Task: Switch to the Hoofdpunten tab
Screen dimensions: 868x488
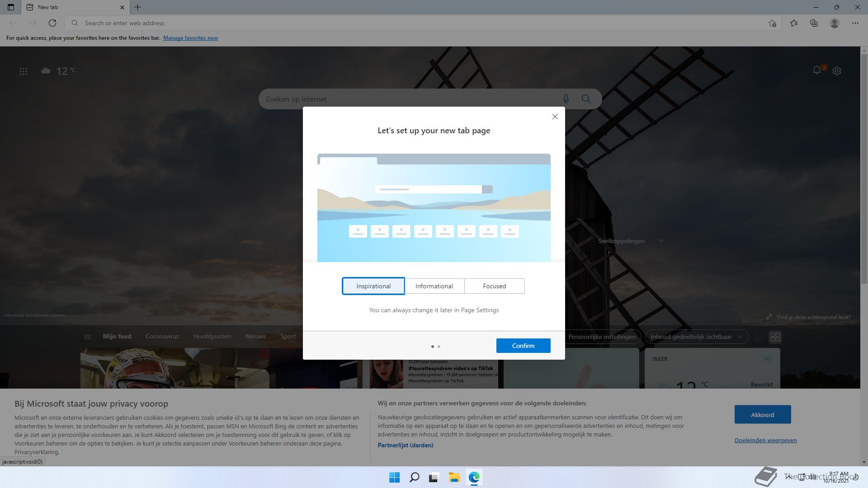Action: [x=212, y=337]
